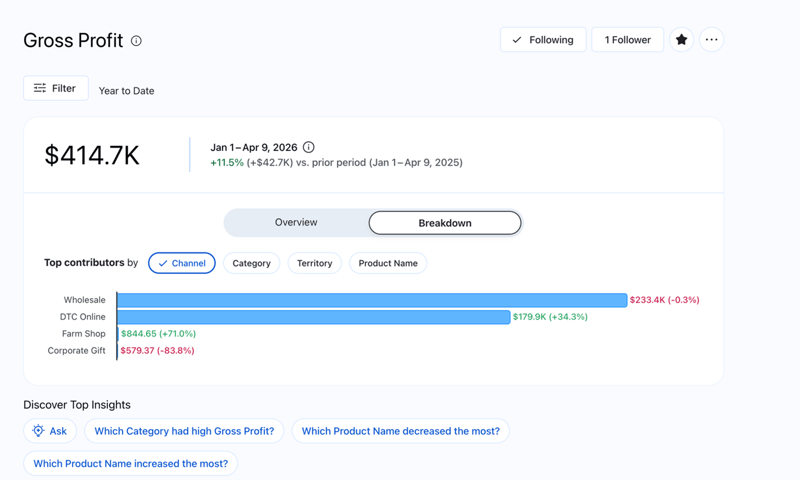Click the info icon beside Gross Profit title
The height and width of the screenshot is (480, 800).
136,41
